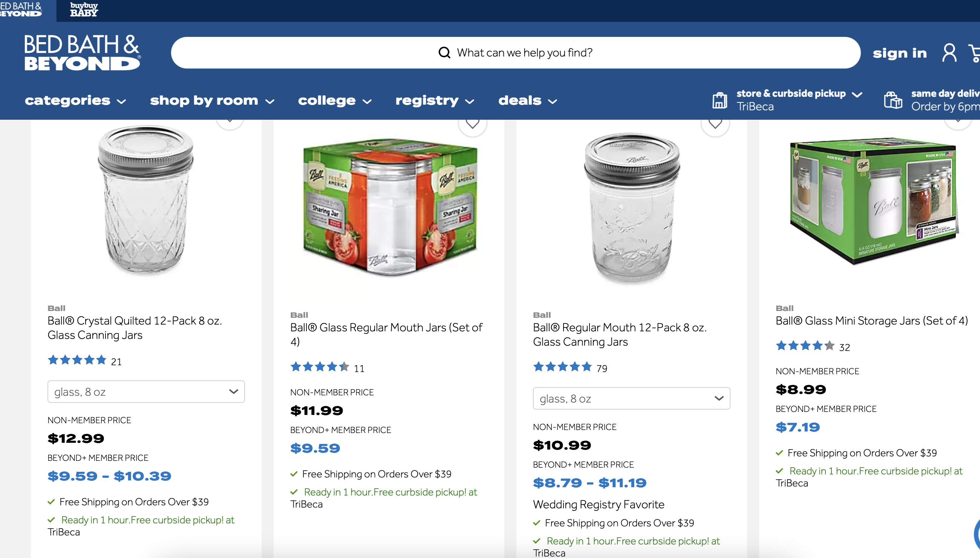Favorite the Crystal Quilted 12-Pack jars

tap(230, 122)
